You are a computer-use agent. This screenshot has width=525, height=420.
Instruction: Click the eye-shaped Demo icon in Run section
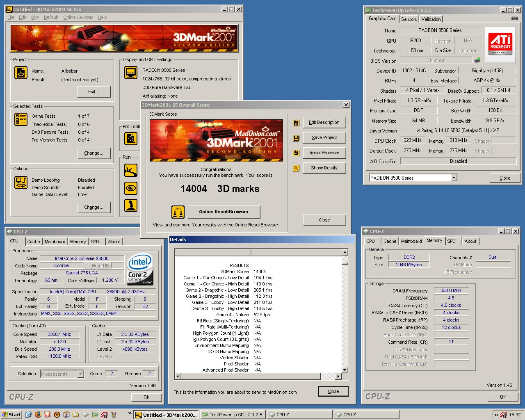(x=131, y=188)
